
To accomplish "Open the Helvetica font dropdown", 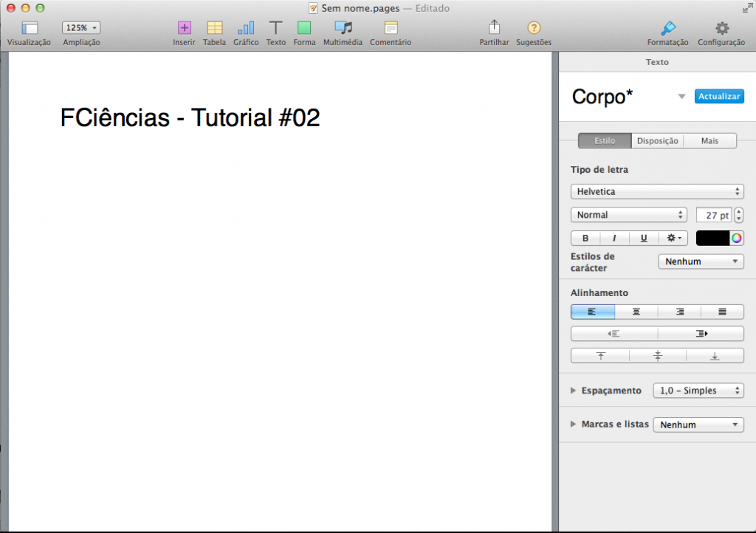I will (657, 191).
